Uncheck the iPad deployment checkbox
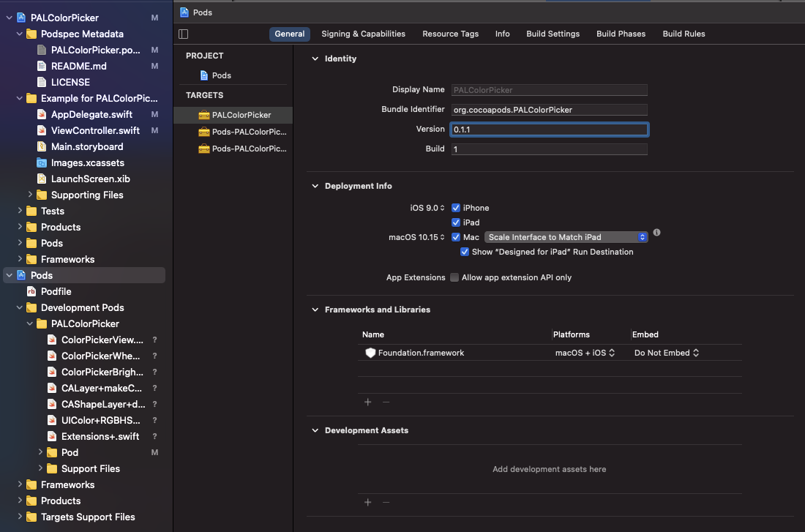 [455, 222]
